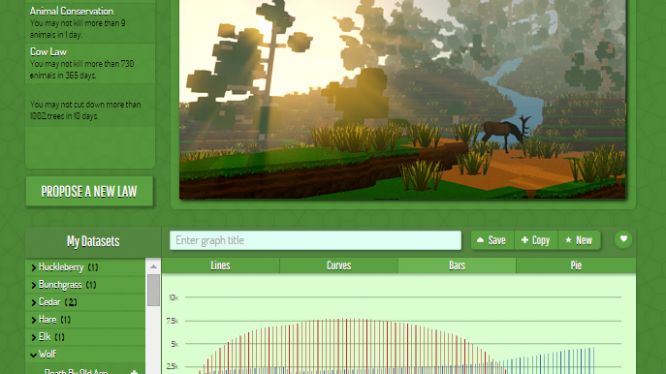Click the My Datasets header
Image resolution: width=666 pixels, height=374 pixels.
[93, 242]
